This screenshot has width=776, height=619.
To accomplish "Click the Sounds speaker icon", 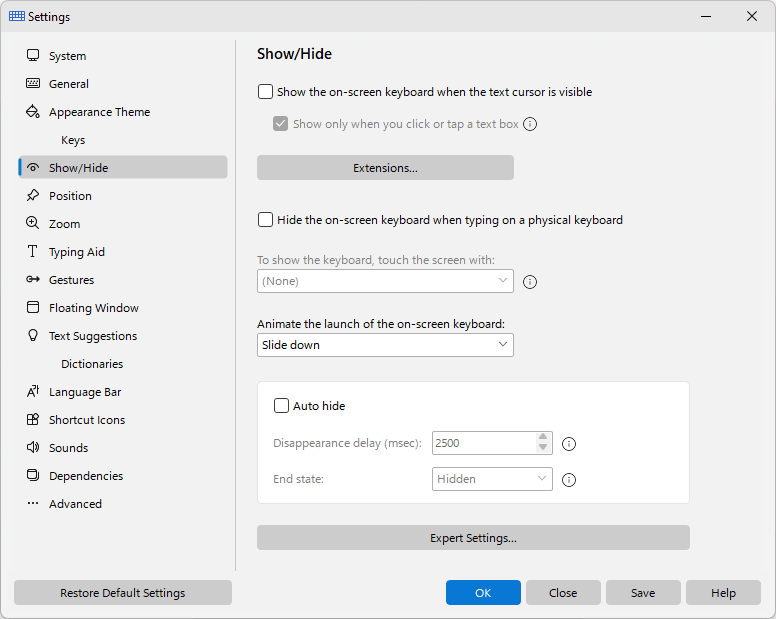I will coord(33,447).
